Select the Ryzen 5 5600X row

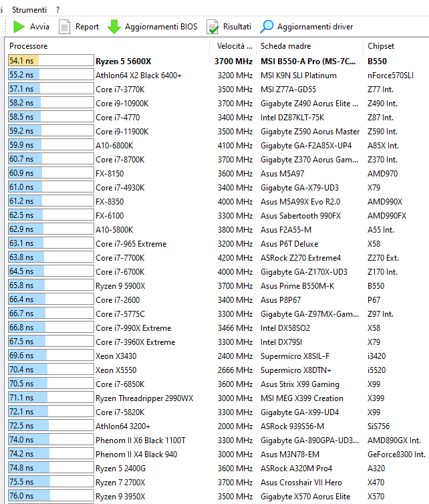pos(218,61)
